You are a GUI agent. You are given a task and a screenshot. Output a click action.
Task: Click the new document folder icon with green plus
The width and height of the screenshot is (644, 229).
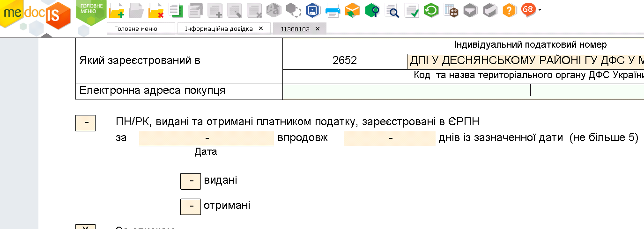point(117,10)
